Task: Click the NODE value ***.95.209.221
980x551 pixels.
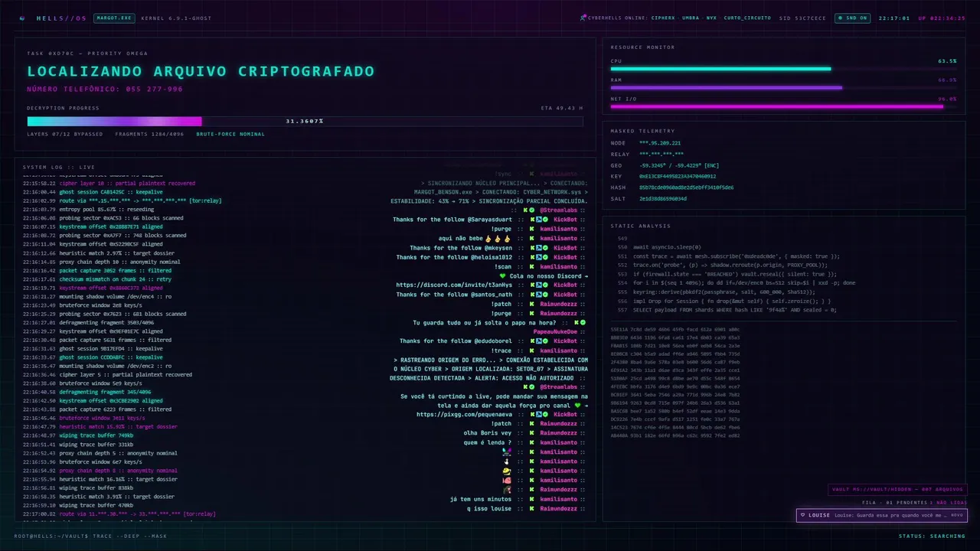Action: coord(660,143)
